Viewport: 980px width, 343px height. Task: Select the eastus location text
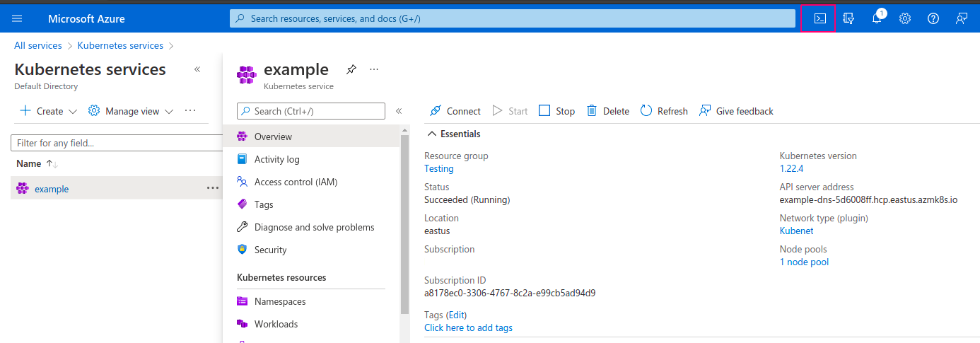point(437,231)
